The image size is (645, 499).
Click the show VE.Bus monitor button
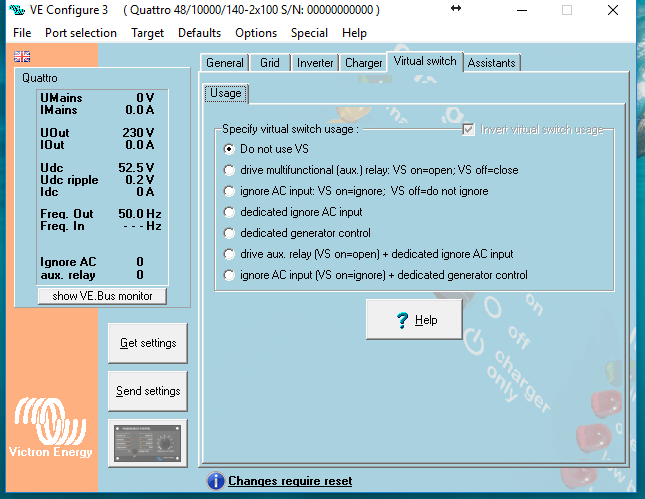pyautogui.click(x=102, y=296)
